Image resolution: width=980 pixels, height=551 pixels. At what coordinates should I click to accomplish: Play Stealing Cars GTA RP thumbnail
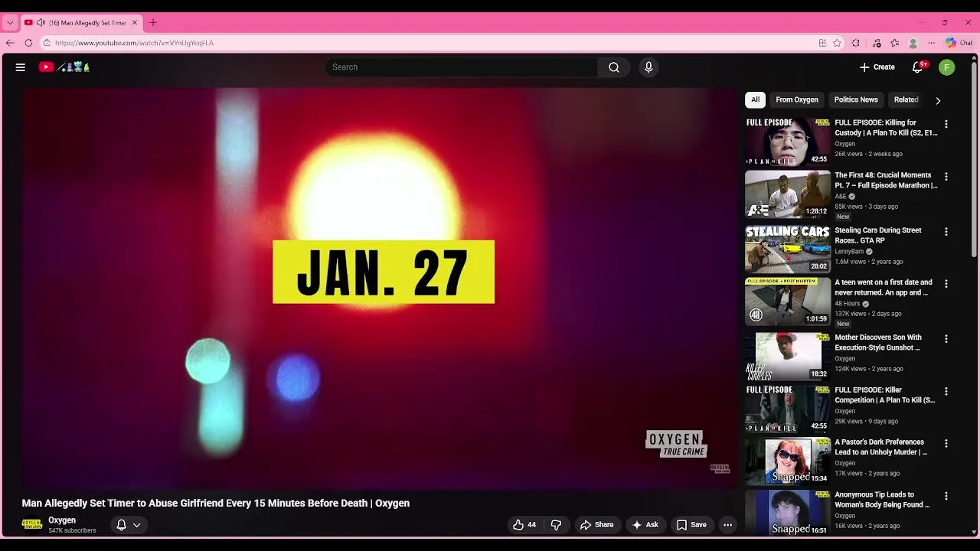(788, 249)
